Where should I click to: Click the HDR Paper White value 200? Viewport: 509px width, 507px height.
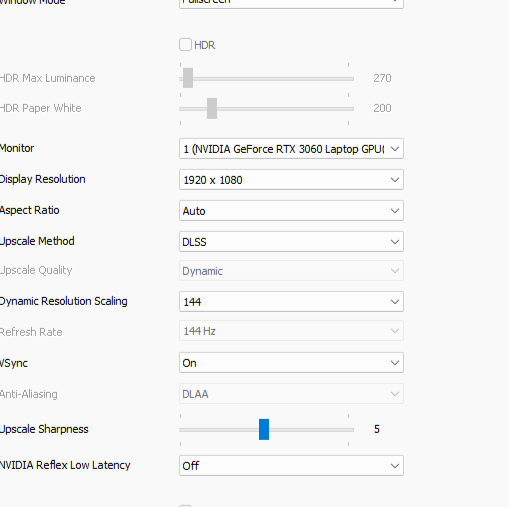point(382,108)
